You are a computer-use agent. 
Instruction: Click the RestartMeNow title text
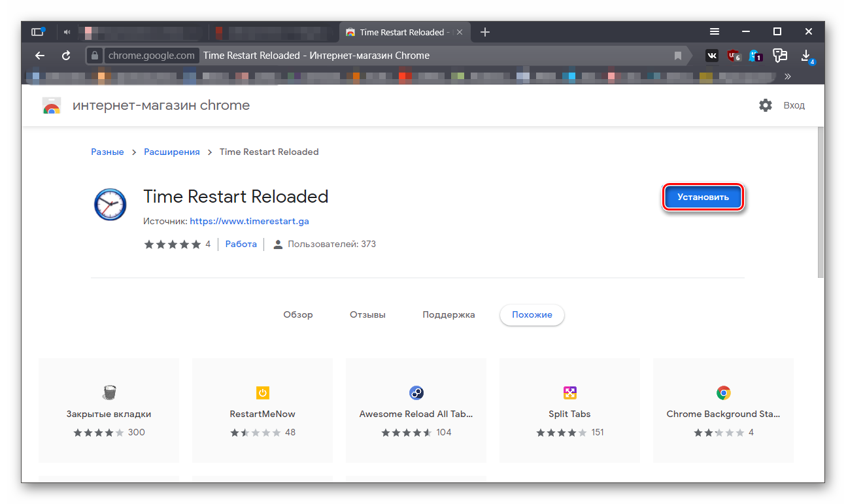pyautogui.click(x=262, y=414)
